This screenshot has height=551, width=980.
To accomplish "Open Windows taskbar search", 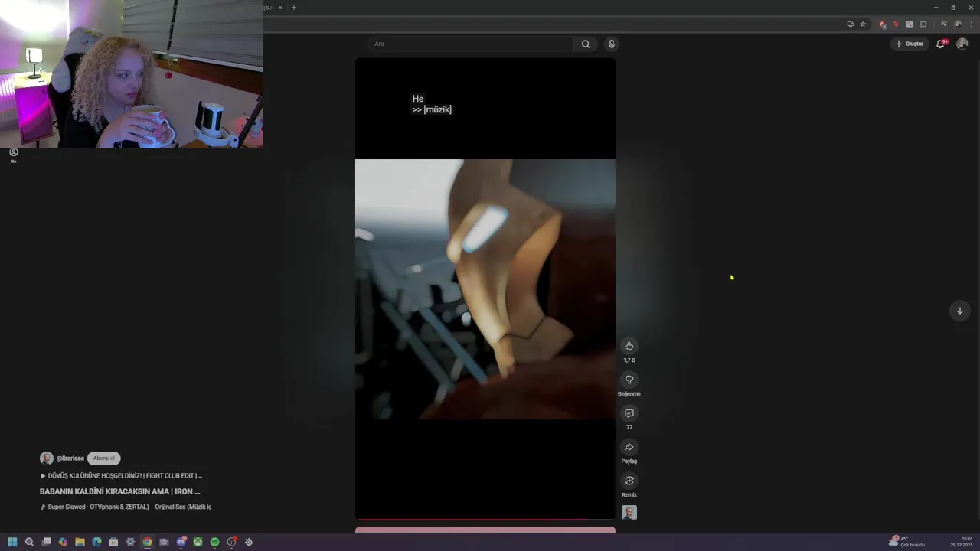I will coord(29,542).
